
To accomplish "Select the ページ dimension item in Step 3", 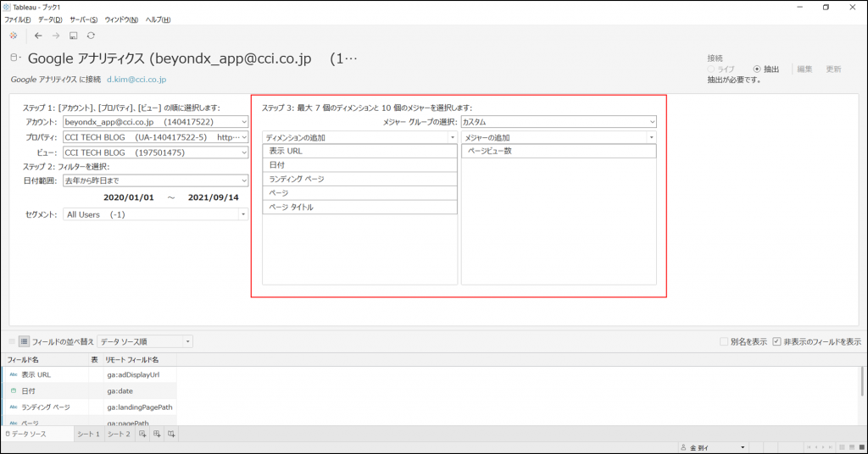I will click(359, 193).
